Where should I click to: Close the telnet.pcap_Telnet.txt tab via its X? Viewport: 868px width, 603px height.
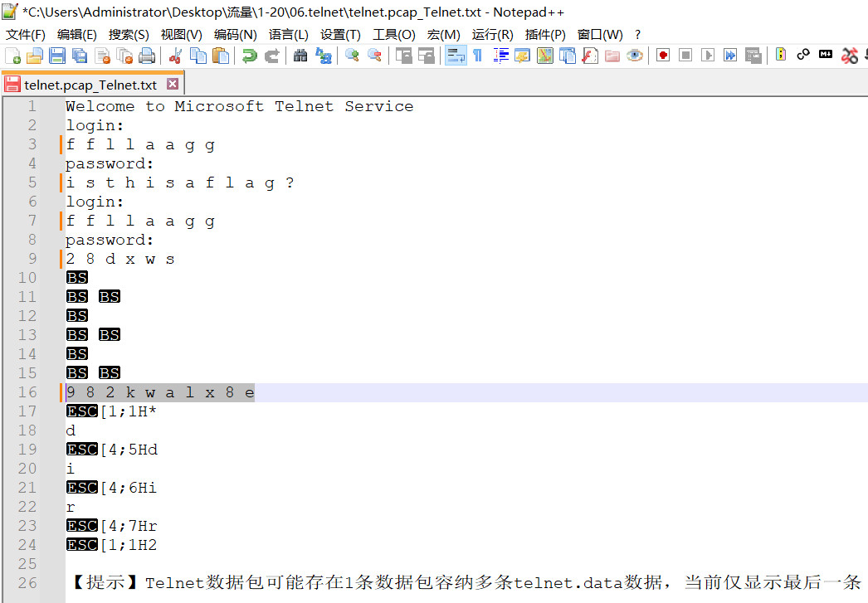[x=173, y=84]
